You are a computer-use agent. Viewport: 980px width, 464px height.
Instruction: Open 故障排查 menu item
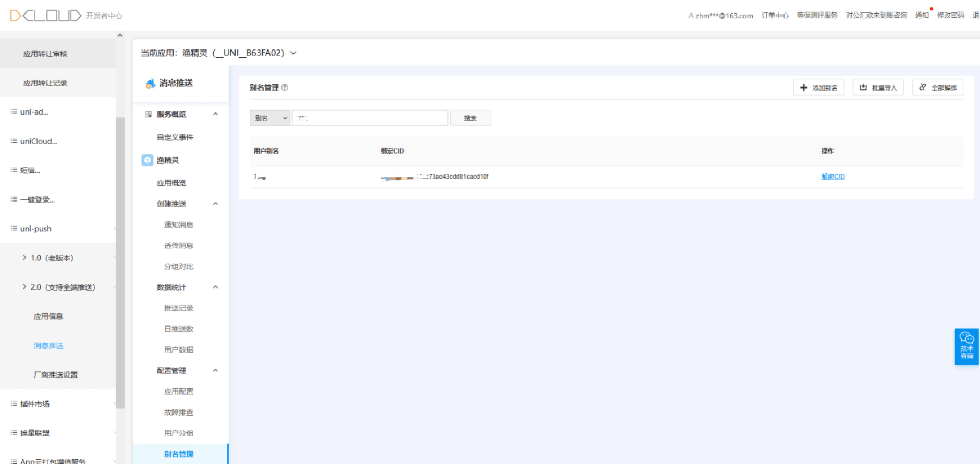179,412
